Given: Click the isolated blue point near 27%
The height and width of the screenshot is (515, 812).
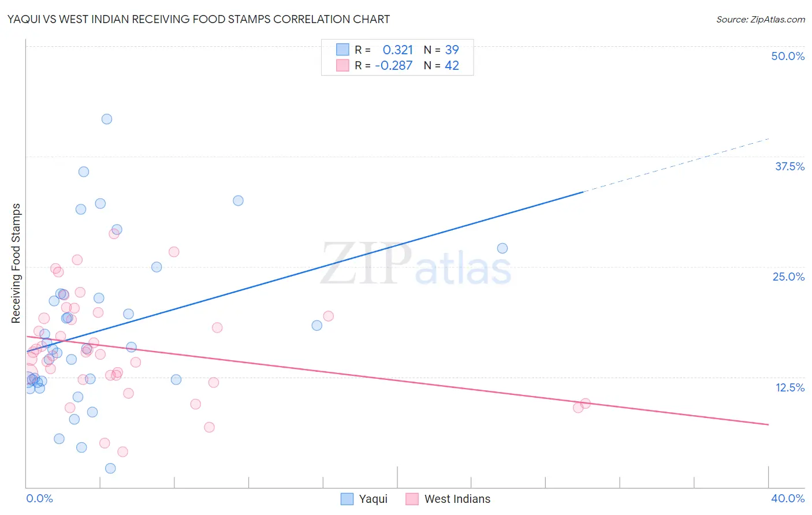Looking at the screenshot, I should pos(502,248).
